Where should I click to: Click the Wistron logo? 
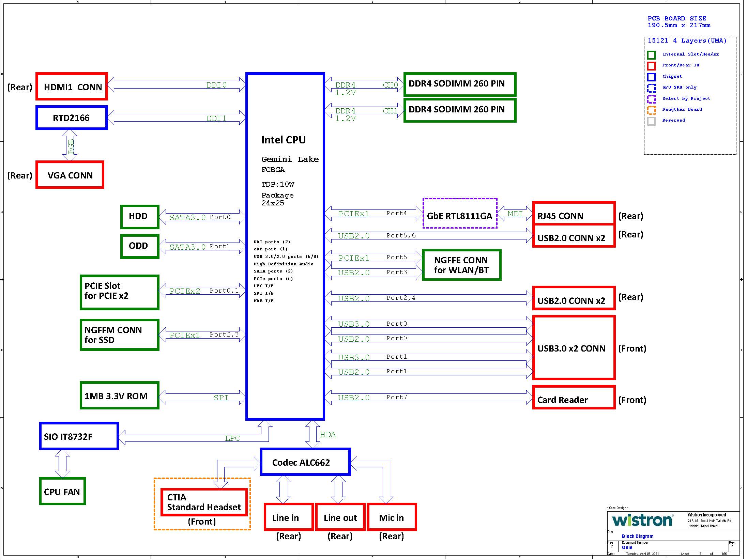(642, 520)
